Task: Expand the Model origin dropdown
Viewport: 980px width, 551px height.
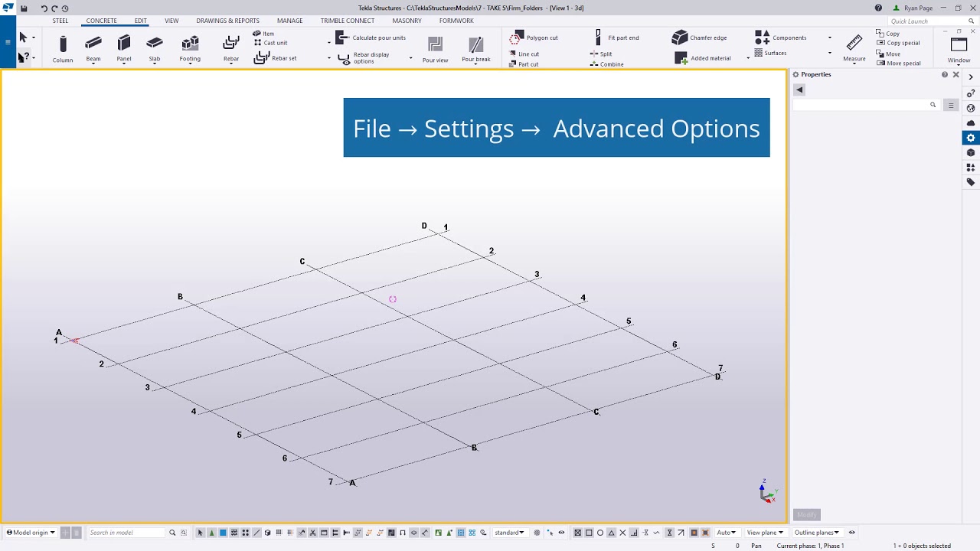Action: [31, 533]
